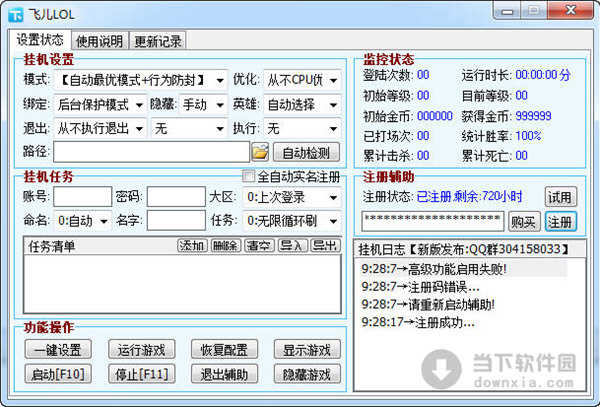The height and width of the screenshot is (407, 600).
Task: Click the 运行游戏 button
Action: (142, 349)
